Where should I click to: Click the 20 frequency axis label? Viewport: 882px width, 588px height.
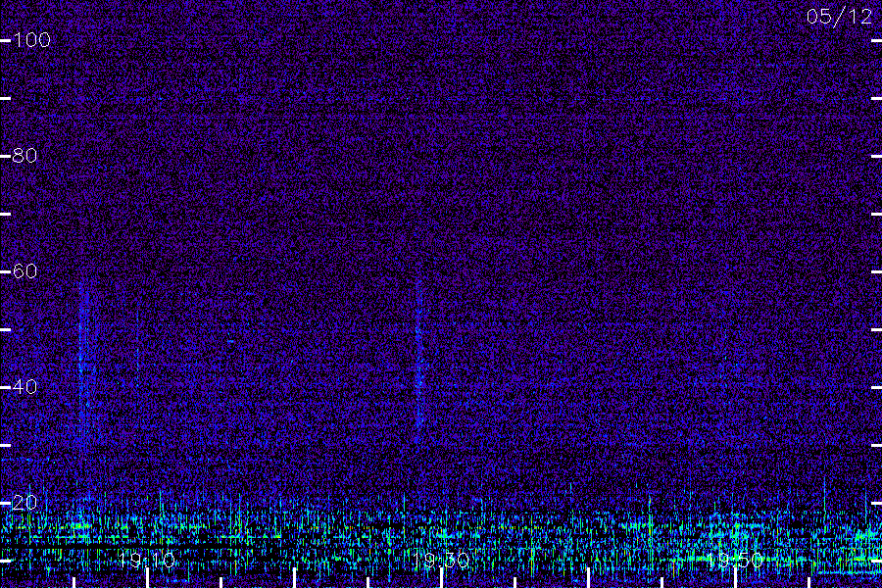[x=25, y=503]
